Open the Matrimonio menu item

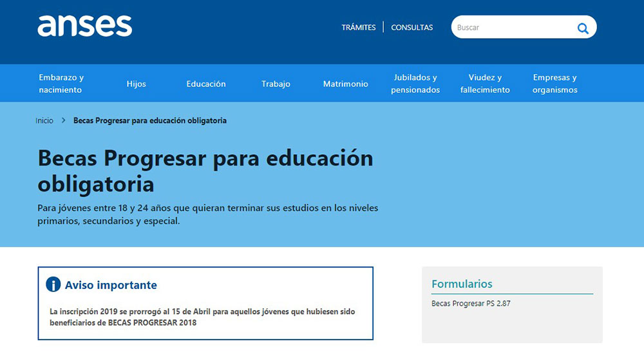pyautogui.click(x=346, y=84)
